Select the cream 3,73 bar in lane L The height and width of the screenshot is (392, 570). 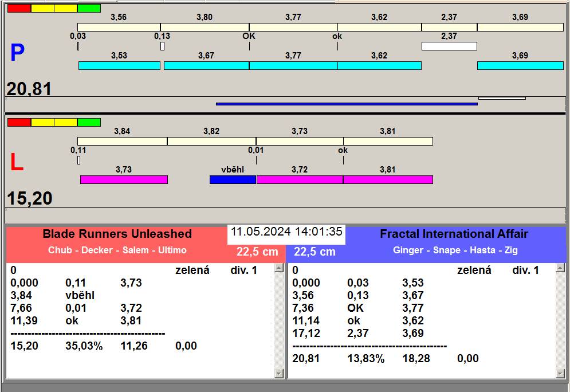tap(300, 141)
